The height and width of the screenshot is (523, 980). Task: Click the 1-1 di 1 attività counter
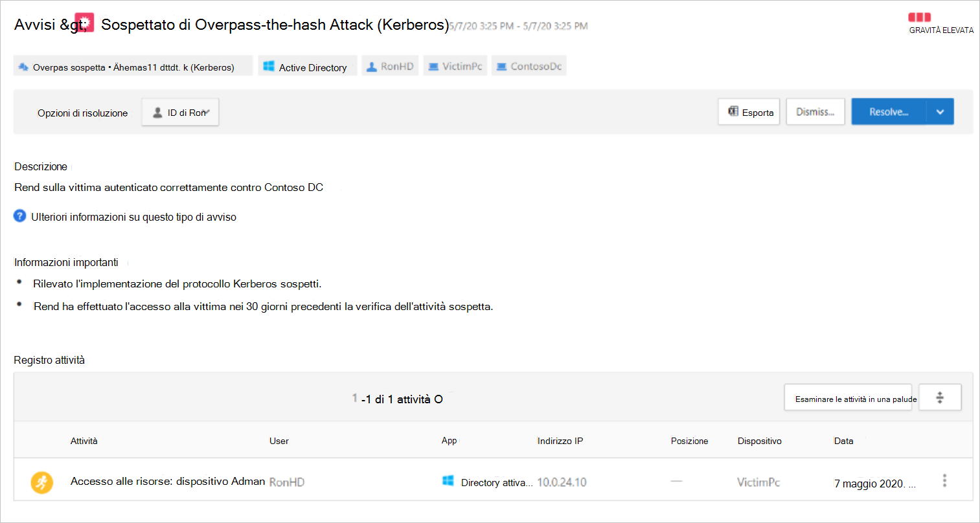click(x=398, y=399)
